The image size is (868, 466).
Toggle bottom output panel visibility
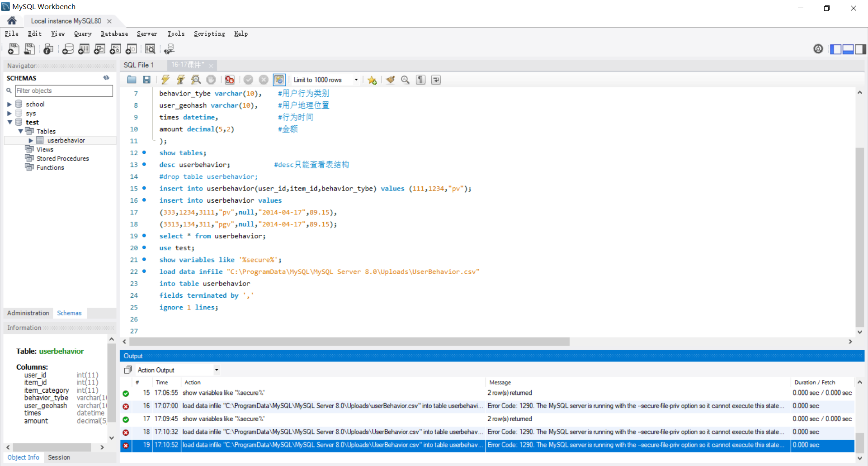pos(848,49)
